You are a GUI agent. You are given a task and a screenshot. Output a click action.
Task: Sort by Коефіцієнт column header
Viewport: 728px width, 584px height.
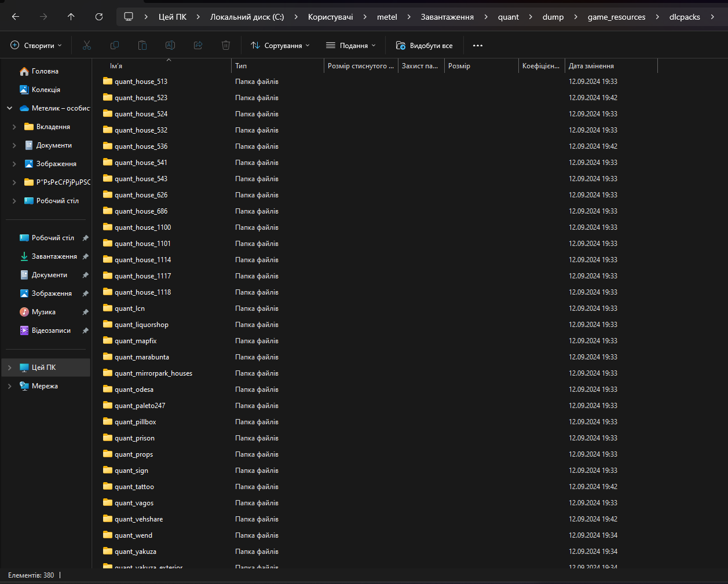point(542,66)
